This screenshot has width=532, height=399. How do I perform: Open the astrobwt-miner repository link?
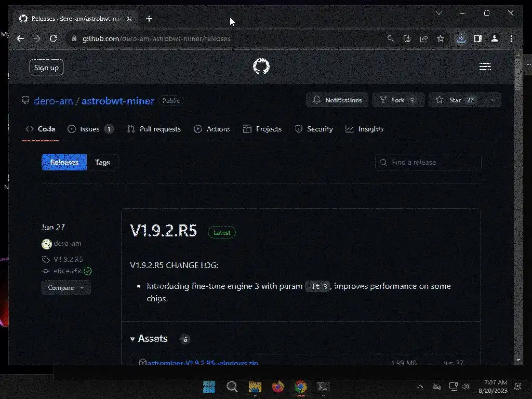click(118, 101)
